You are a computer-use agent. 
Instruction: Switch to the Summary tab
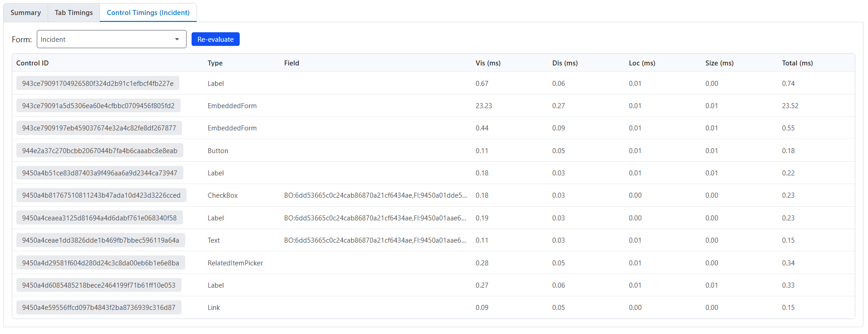tap(25, 13)
